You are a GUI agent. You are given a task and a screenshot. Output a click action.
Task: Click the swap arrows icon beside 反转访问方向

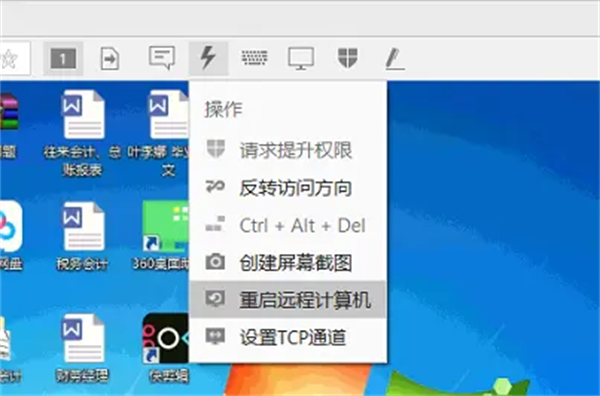(x=215, y=187)
